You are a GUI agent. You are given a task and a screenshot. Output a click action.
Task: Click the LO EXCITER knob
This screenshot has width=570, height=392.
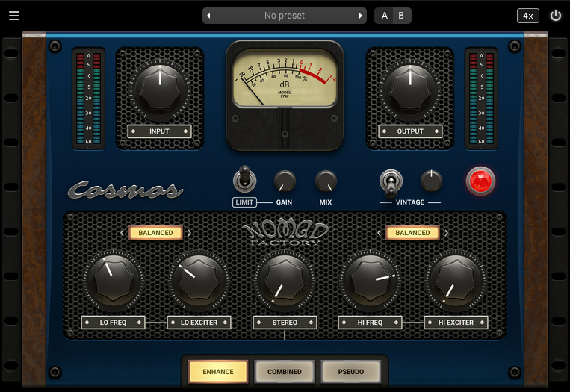[199, 280]
